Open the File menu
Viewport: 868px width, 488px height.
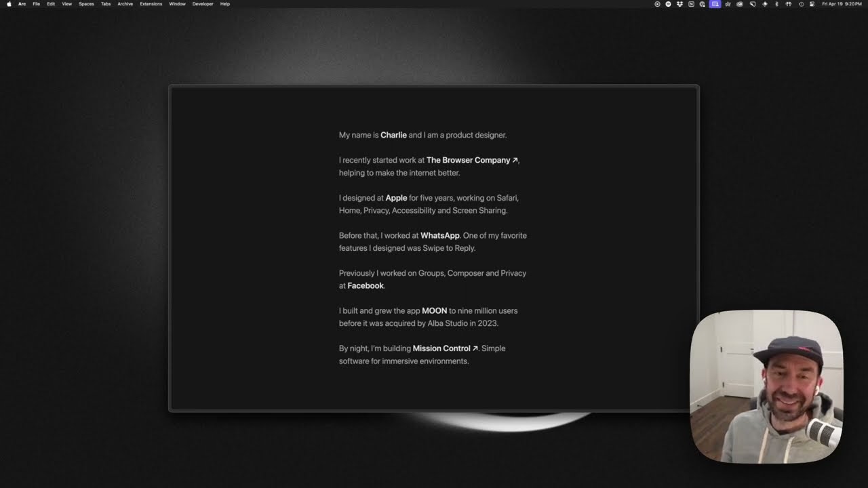pos(37,4)
